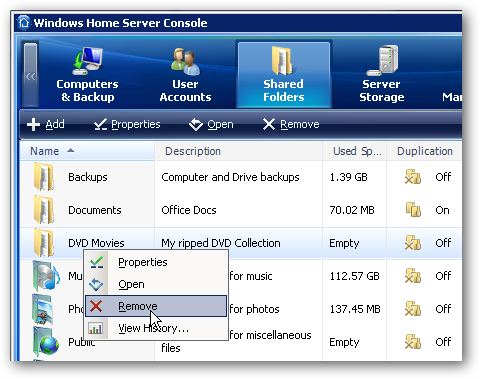Click the Music folder icon
This screenshot has height=379, width=480.
click(x=46, y=276)
